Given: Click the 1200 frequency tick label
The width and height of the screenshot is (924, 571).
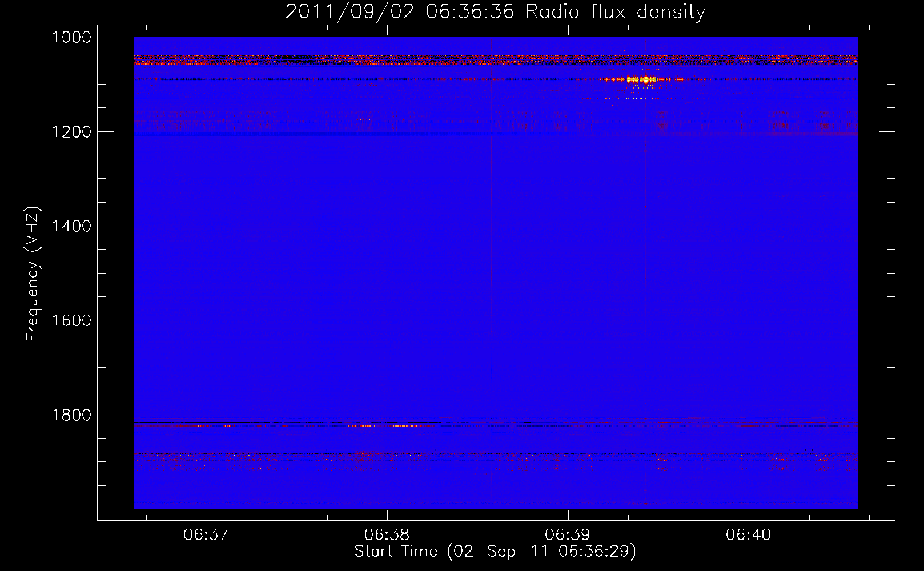Looking at the screenshot, I should pyautogui.click(x=71, y=132).
